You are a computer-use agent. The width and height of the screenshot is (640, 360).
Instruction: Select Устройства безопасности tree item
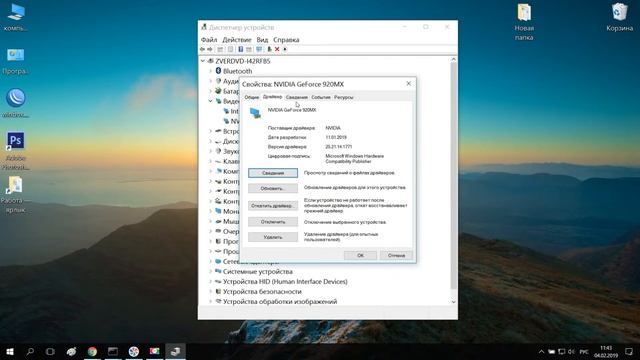tap(262, 291)
